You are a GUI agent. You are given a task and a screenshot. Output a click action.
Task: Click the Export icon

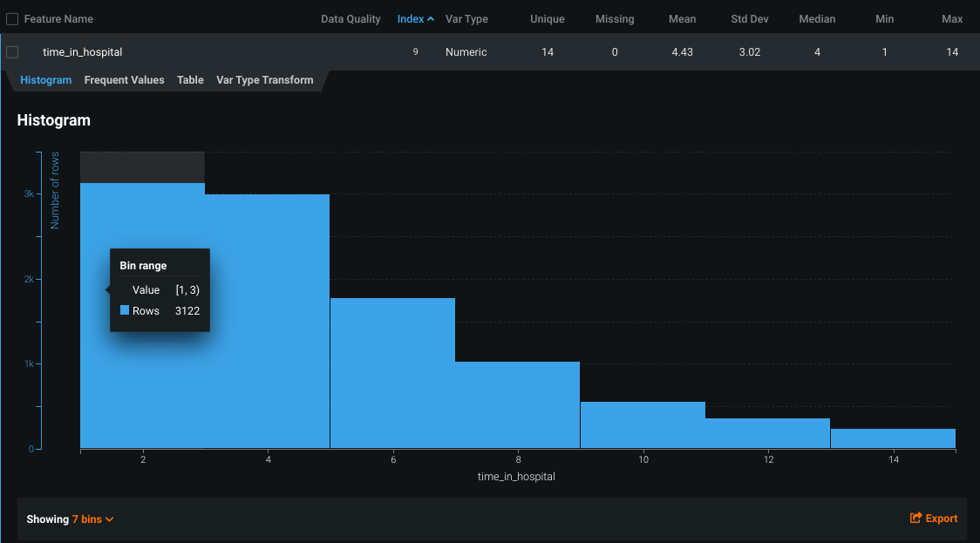[x=915, y=519]
